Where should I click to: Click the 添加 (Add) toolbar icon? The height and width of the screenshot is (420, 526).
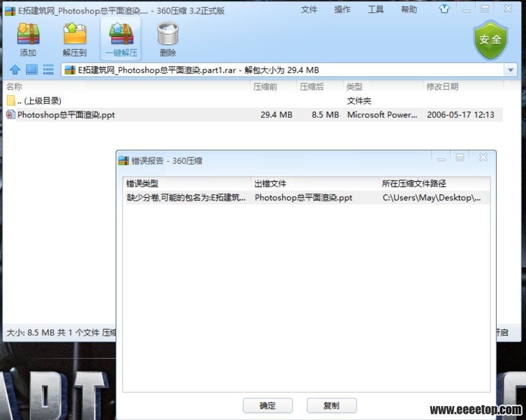pyautogui.click(x=28, y=34)
